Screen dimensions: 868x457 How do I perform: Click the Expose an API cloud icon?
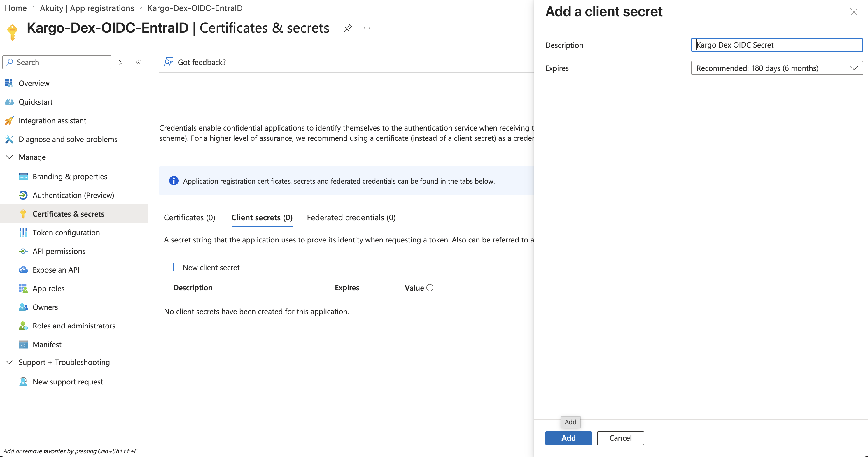23,270
